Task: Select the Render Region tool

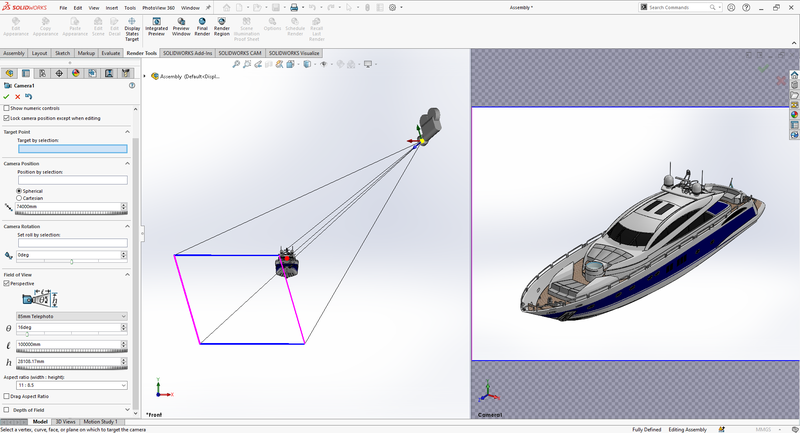Action: [x=221, y=27]
